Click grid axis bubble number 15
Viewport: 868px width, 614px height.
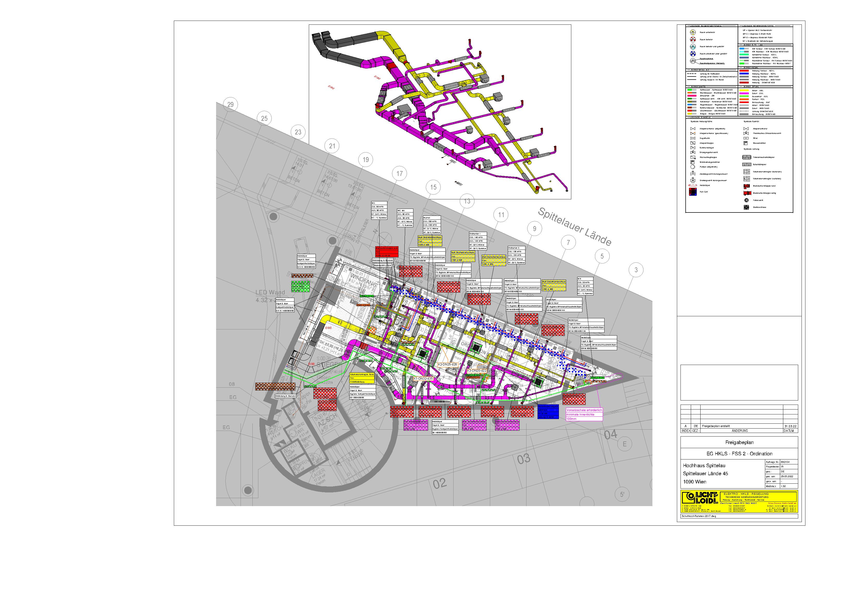coord(433,187)
